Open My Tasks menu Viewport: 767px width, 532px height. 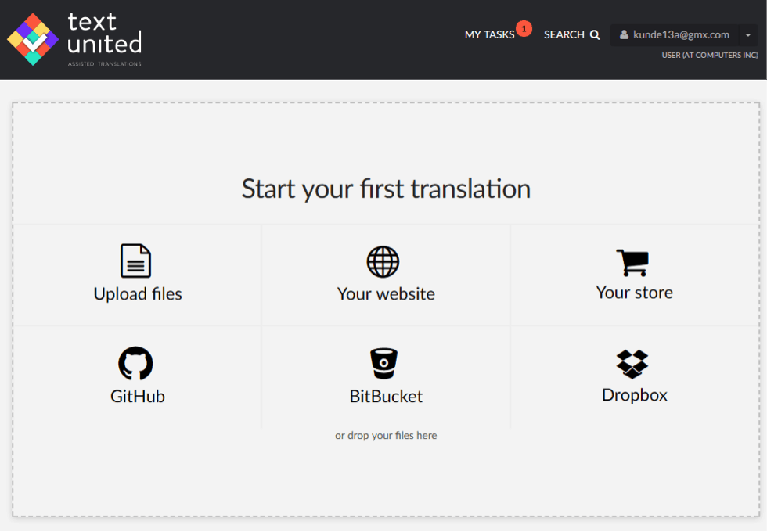(490, 34)
